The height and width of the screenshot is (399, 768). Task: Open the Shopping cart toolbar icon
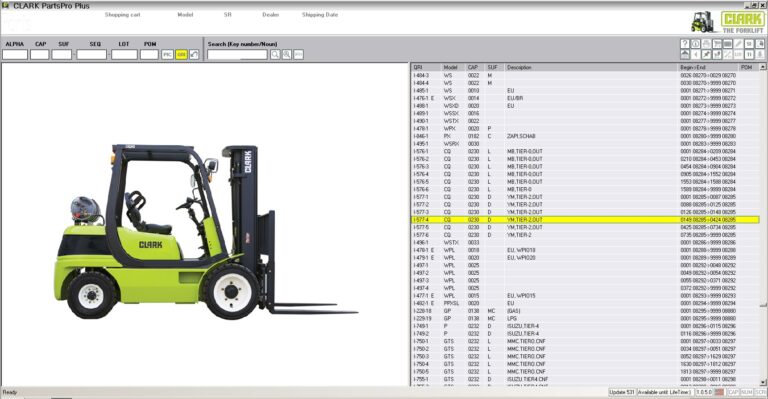pos(717,44)
